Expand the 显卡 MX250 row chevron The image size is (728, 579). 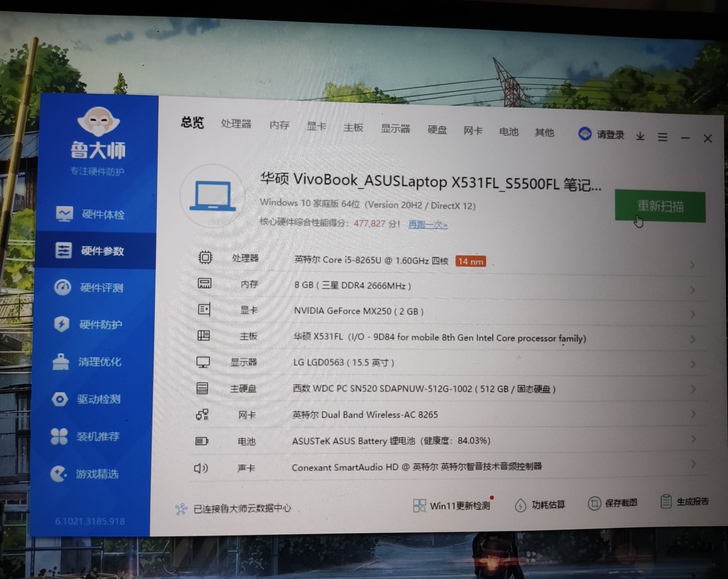[692, 315]
